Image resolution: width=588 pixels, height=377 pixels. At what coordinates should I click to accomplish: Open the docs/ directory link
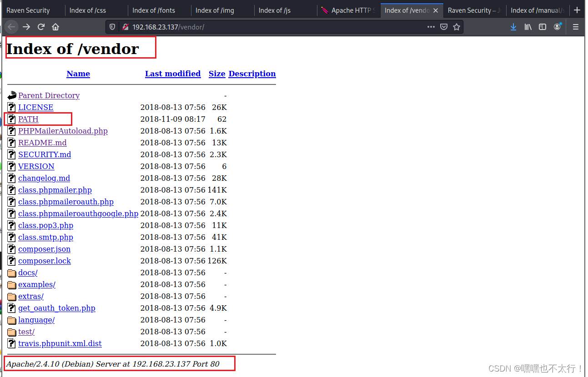point(28,273)
